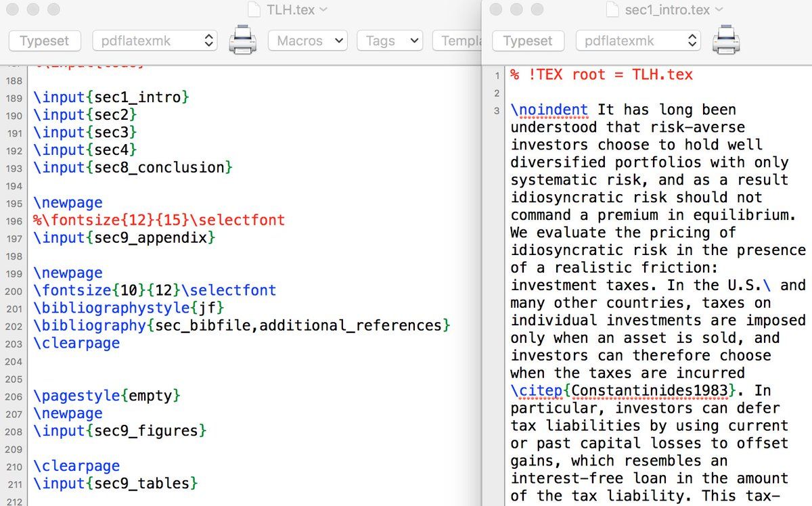Place cursor on the \input{sec1_intro} line
Screen dimensions: 812x506
(x=108, y=97)
